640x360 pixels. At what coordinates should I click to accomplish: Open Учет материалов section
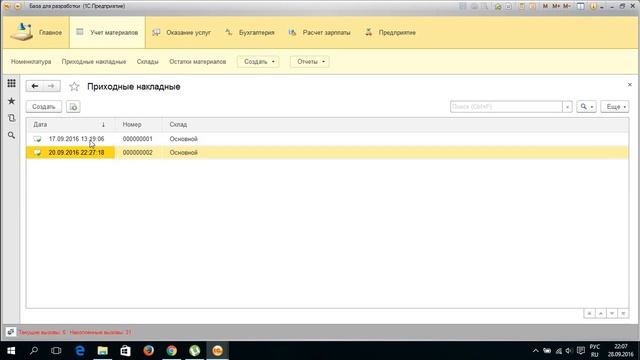click(x=107, y=32)
